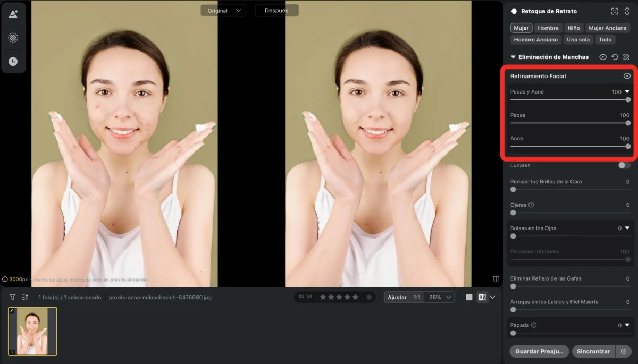Select the Hombre category tab

pyautogui.click(x=548, y=28)
